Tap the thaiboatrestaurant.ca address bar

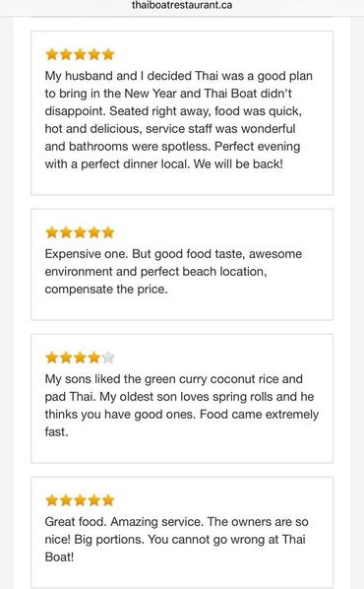point(182,5)
